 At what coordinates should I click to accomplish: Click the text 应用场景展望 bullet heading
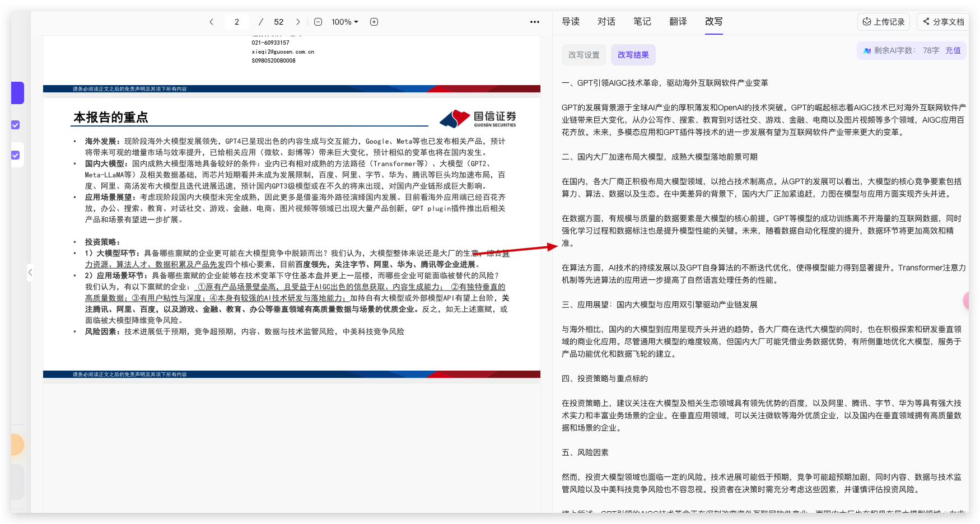[108, 197]
